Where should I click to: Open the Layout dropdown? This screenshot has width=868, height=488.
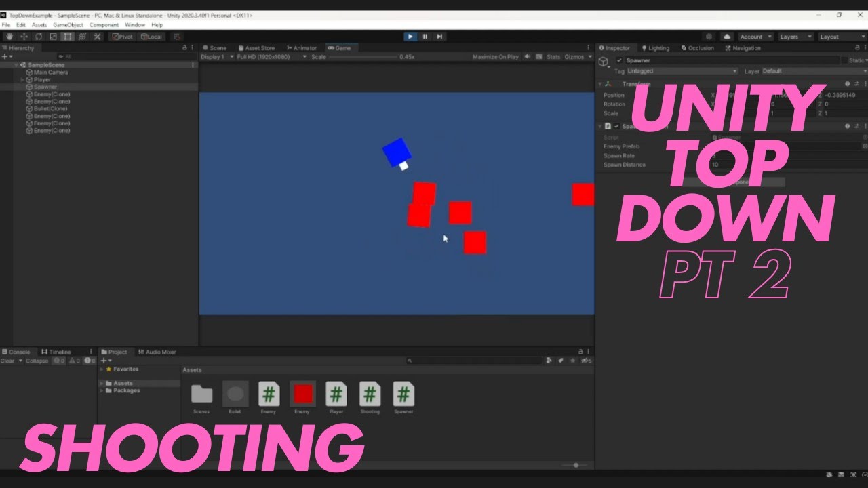click(842, 37)
